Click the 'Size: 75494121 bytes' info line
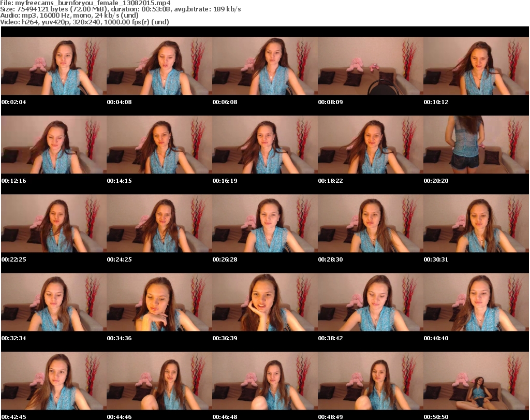This screenshot has width=530, height=420. [x=120, y=9]
